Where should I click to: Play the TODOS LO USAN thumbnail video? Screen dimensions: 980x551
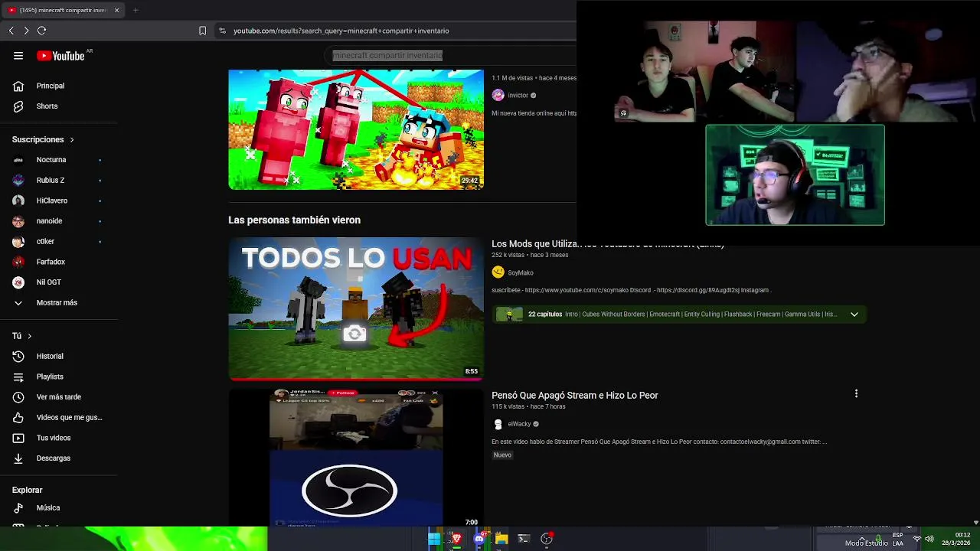[356, 308]
